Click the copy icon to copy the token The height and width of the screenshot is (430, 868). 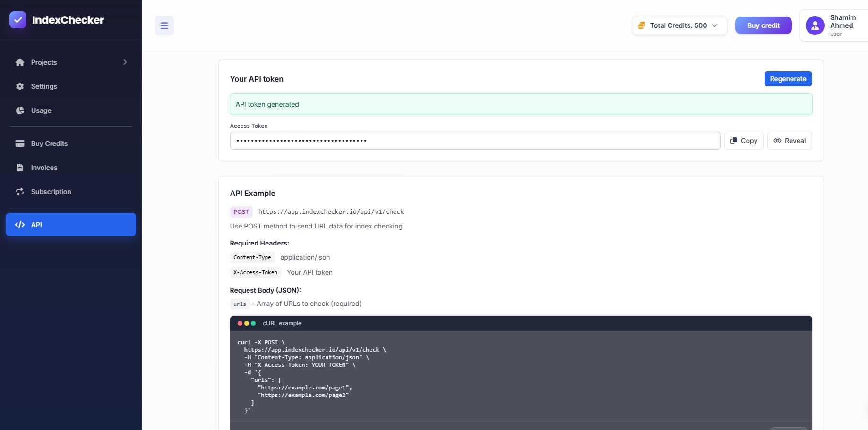point(734,140)
